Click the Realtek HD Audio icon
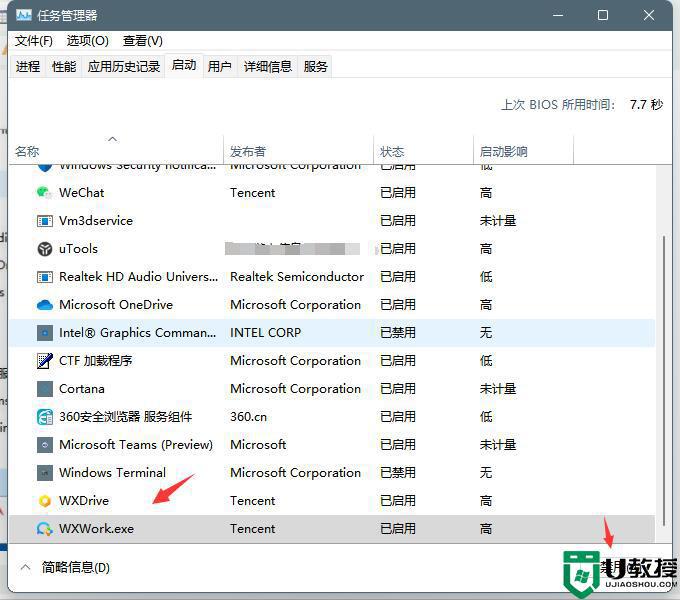This screenshot has height=600, width=680. (45, 277)
